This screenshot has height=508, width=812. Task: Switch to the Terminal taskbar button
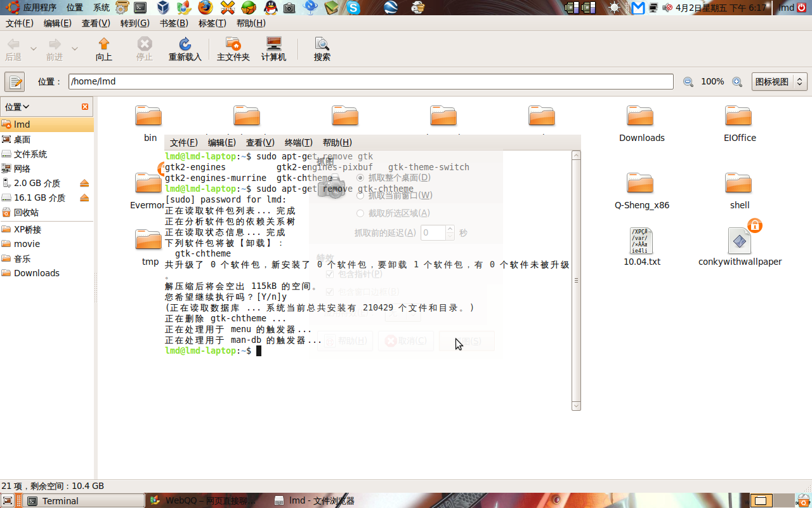84,500
